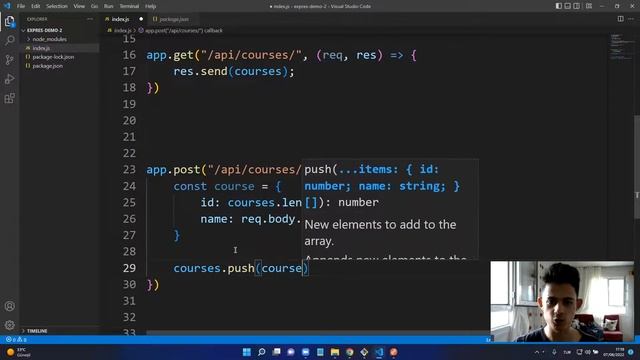Click the webcam video overlay
This screenshot has width=640, height=360.
pyautogui.click(x=562, y=301)
